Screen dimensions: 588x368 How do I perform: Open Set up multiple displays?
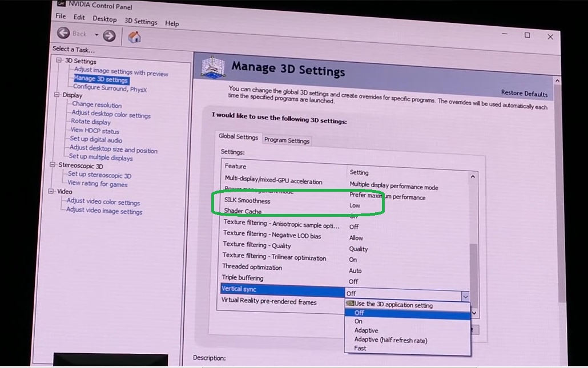[100, 157]
